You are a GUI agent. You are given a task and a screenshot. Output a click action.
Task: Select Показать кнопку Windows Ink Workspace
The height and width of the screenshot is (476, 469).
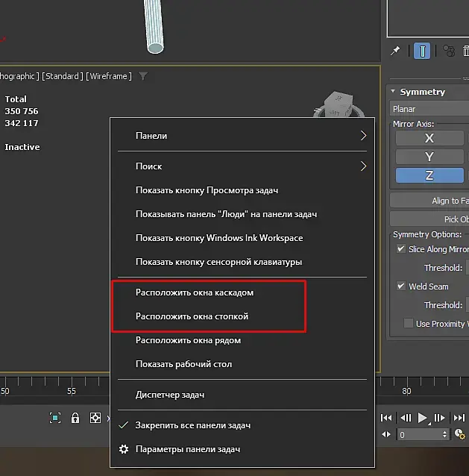tap(242, 238)
